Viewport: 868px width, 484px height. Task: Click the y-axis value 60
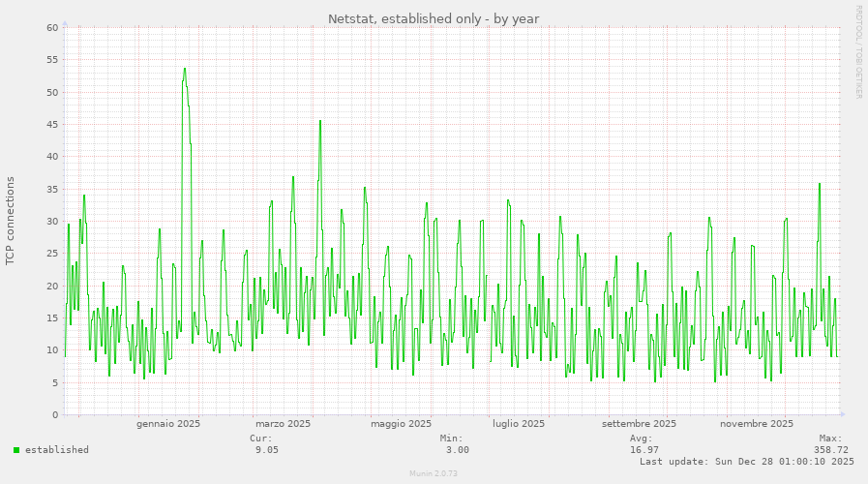click(52, 28)
